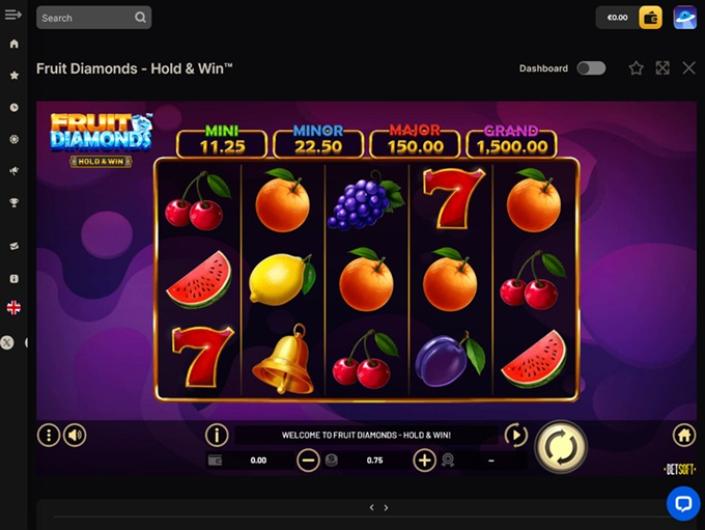
Task: Spin the reels with the gold spin button
Action: coord(561,447)
